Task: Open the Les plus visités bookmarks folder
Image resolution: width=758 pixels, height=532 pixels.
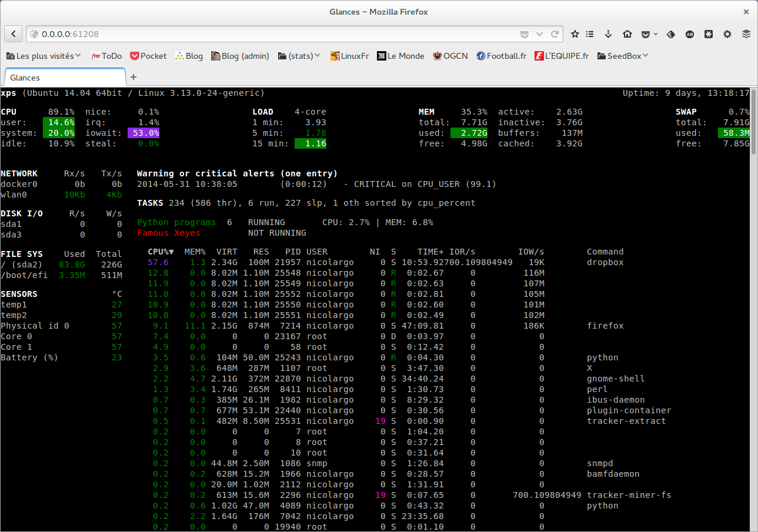Action: point(44,56)
